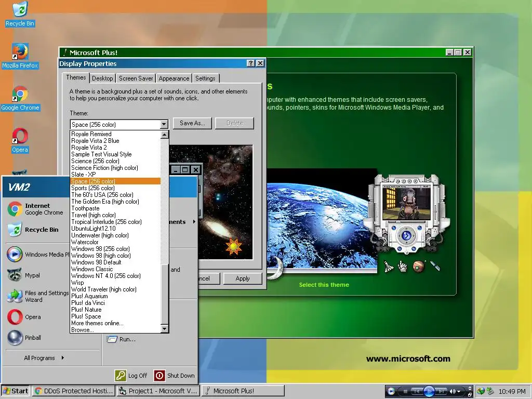
Task: Start the Pinball game
Action: pos(24,338)
